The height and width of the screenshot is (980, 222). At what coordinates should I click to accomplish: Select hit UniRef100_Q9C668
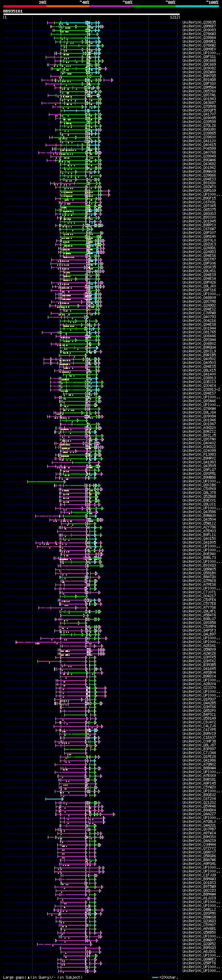click(199, 60)
